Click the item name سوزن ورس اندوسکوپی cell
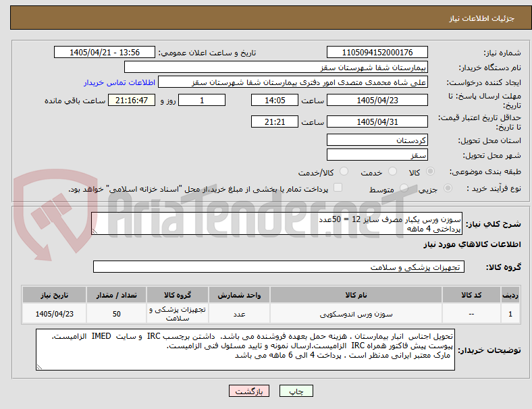 point(356,314)
